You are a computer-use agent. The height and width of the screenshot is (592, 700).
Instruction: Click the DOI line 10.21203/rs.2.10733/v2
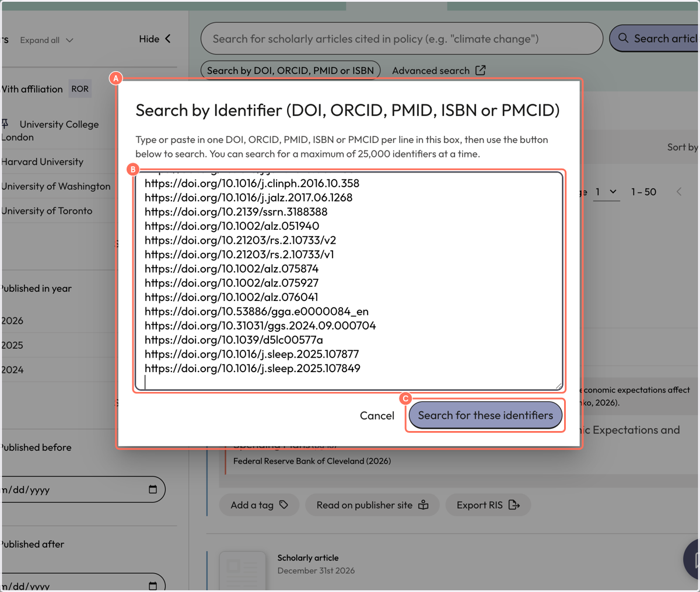tap(240, 240)
